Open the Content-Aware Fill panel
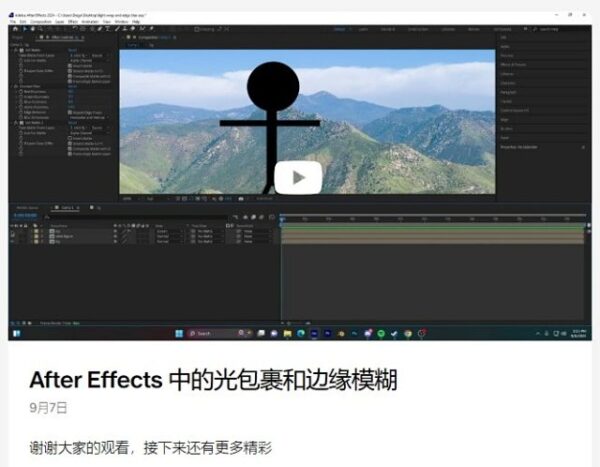 point(515,110)
